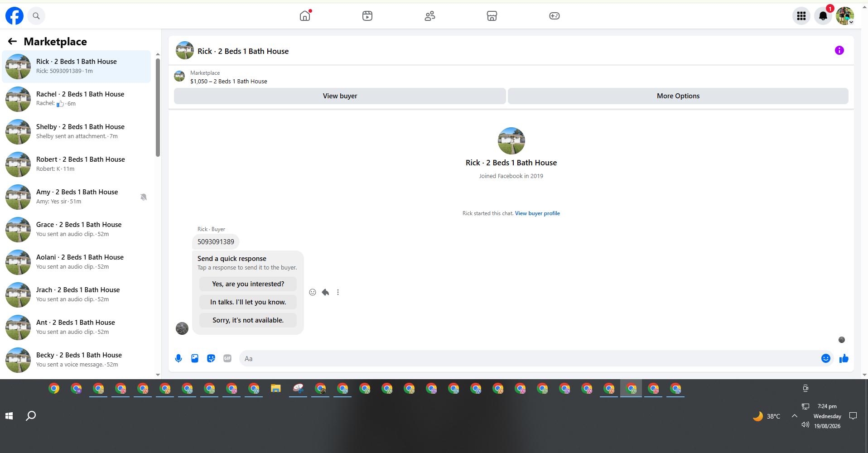Screen dimensions: 868x453
Task: Click the Aa message input field
Action: [530, 358]
